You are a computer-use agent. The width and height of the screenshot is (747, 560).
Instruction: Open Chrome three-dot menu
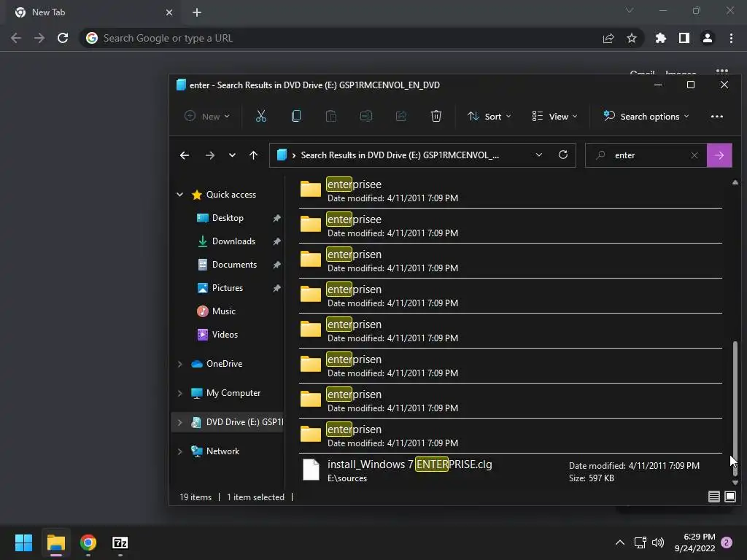coord(731,38)
